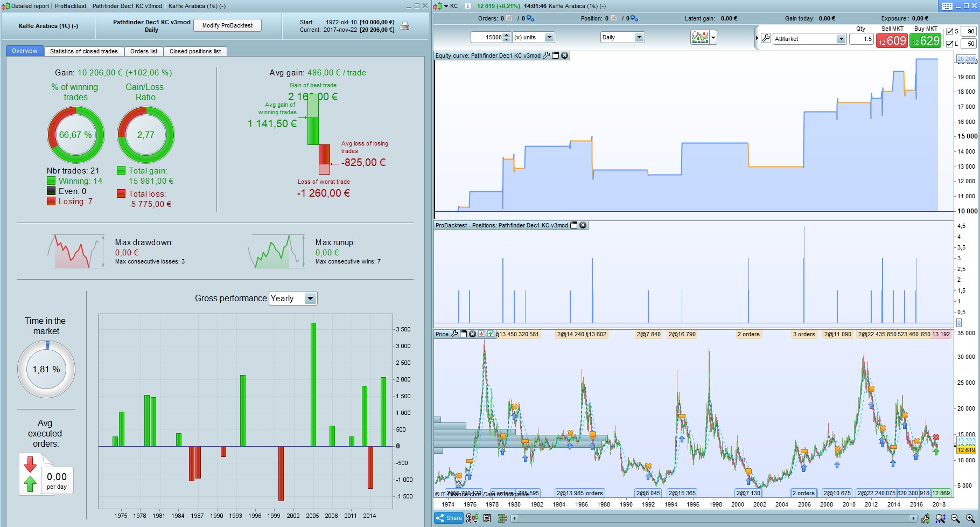Click the 2@7 840 order label on chart

[648, 334]
